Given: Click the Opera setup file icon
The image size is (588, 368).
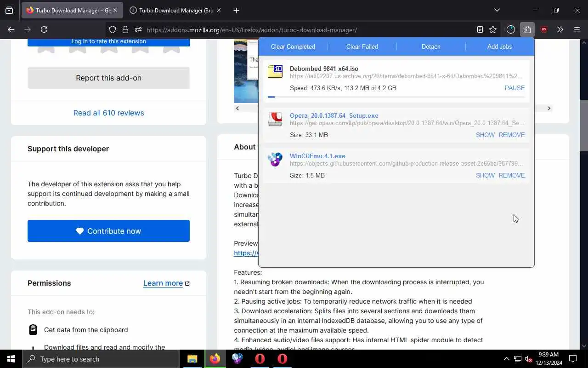Looking at the screenshot, I should (x=275, y=119).
